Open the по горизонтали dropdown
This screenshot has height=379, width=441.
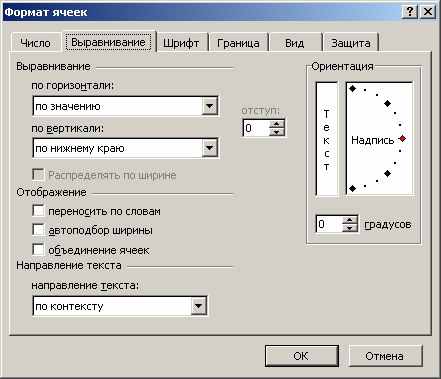(x=210, y=106)
